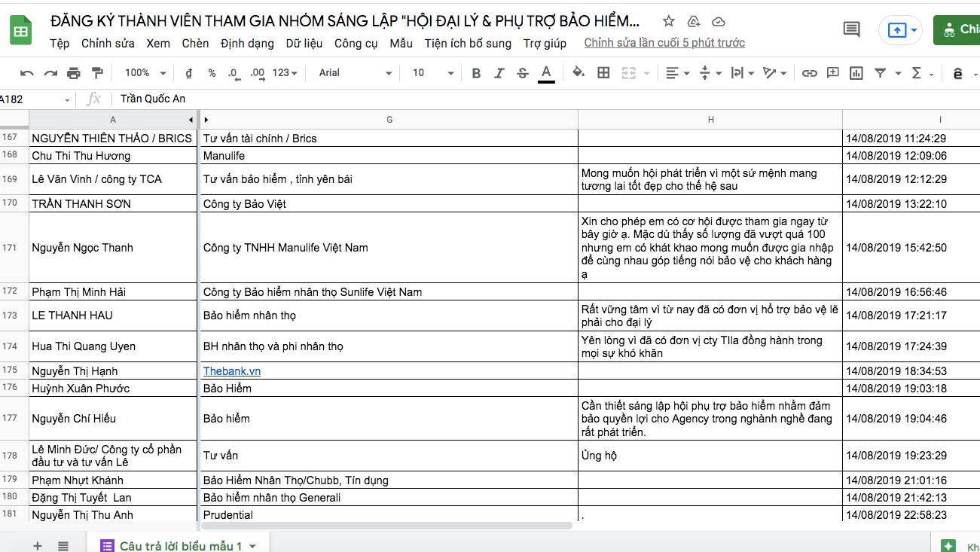Screen dimensions: 980x552
Task: Click the formula bar showing Trần Quốc An
Action: 546,99
